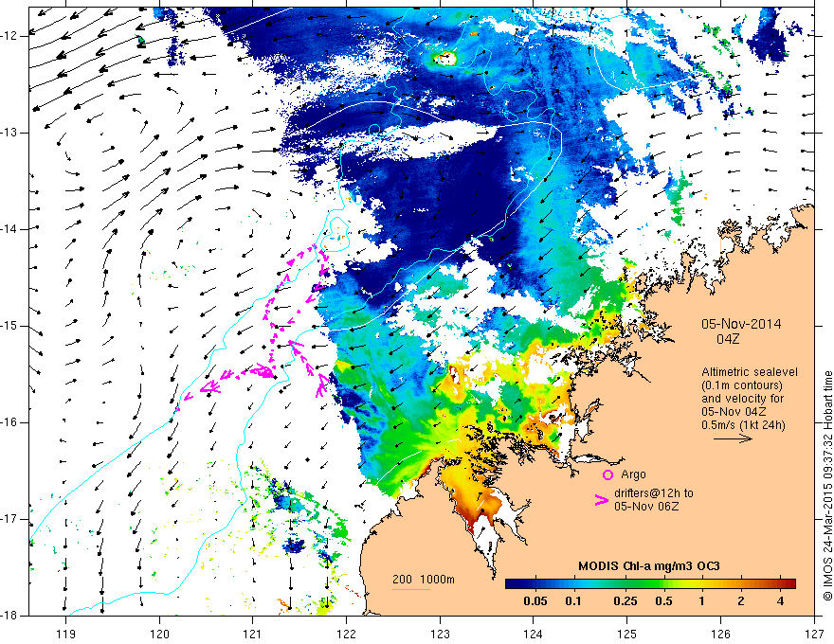Screen dimensions: 834x644
Task: Click the colorbar tick label '0.5'
Action: [x=663, y=601]
